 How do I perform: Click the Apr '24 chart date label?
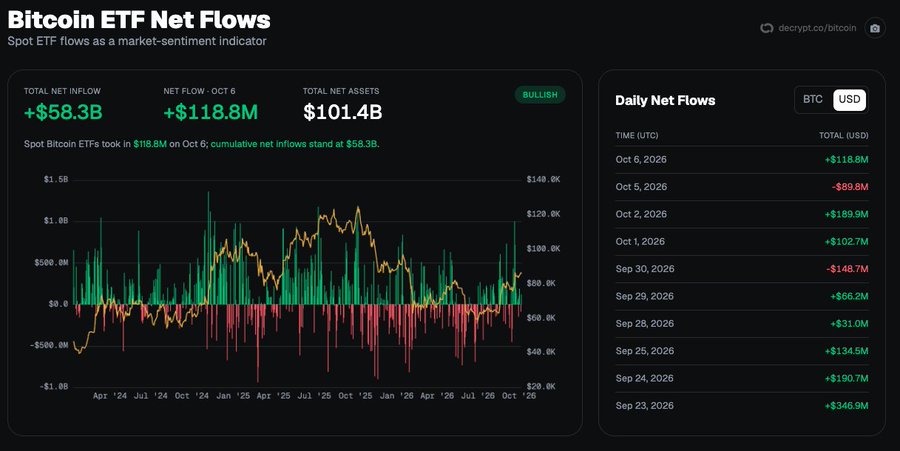(110, 396)
